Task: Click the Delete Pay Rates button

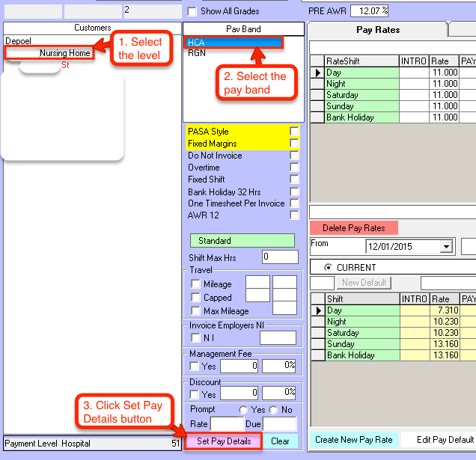Action: (353, 228)
